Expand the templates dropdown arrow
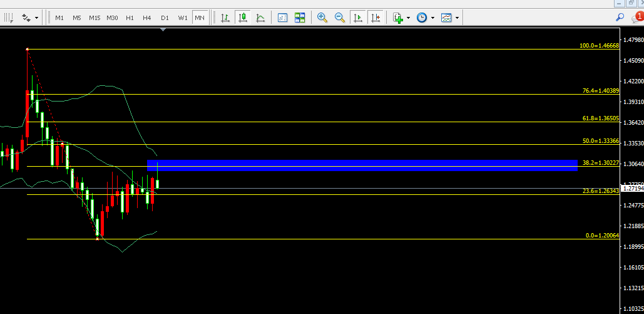Viewport: 644px width, 314px height. pos(457,18)
